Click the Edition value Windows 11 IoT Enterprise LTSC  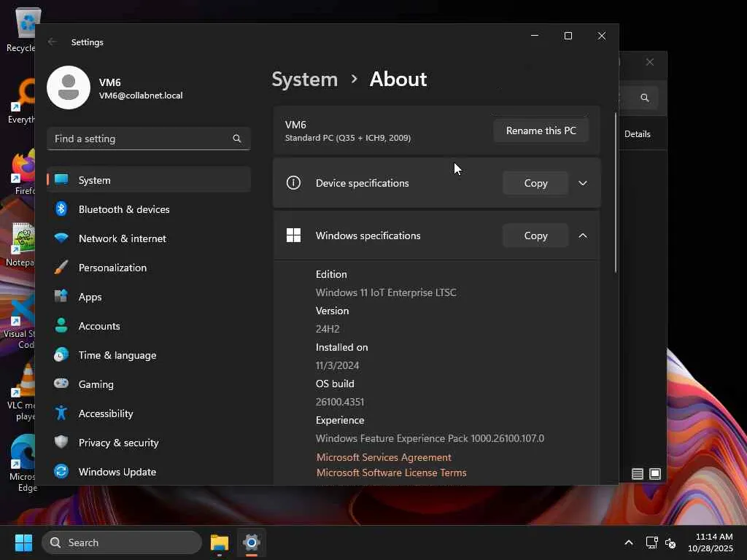pyautogui.click(x=386, y=292)
